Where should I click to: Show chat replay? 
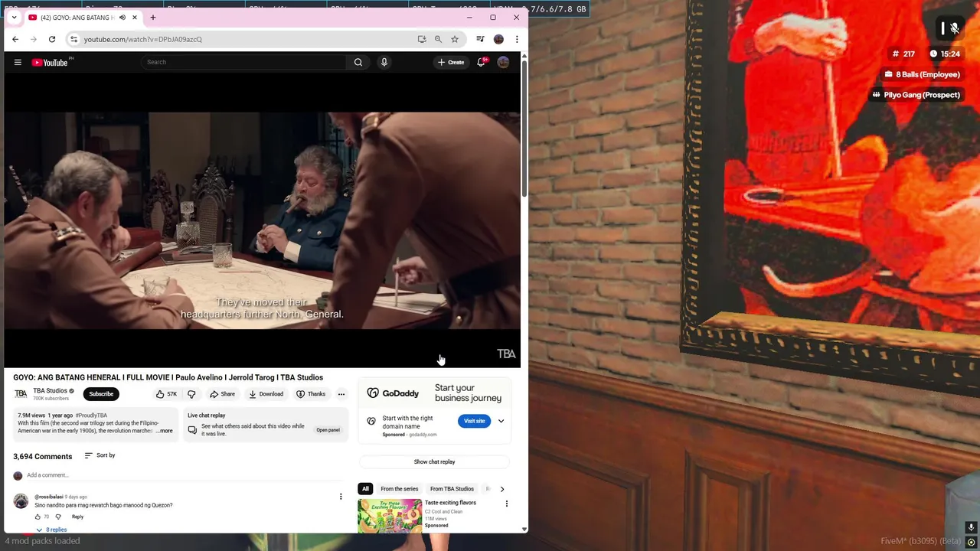[434, 461]
